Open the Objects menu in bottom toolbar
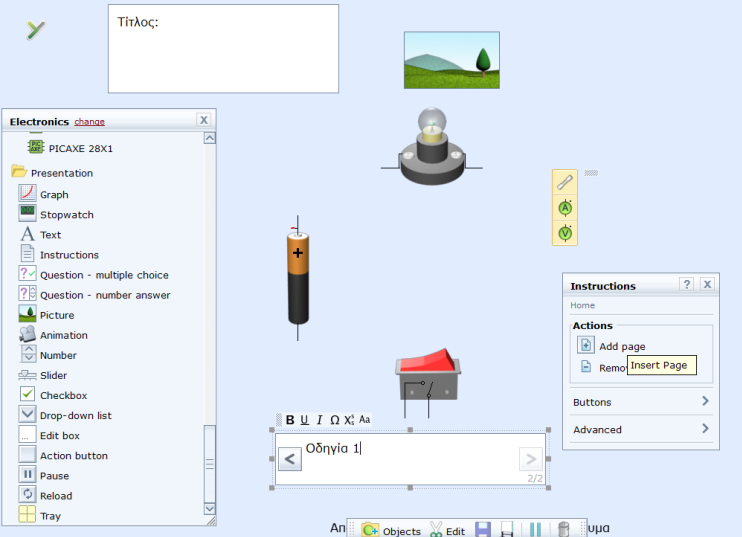 [391, 530]
